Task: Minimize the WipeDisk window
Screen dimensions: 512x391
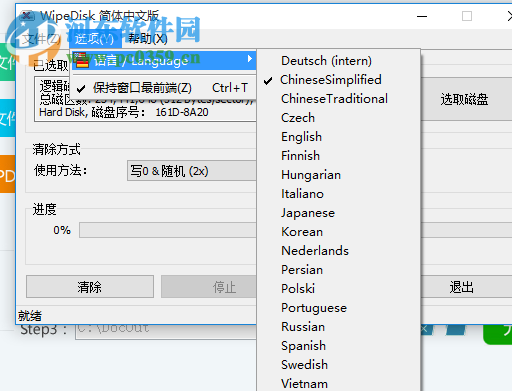Action: point(422,16)
